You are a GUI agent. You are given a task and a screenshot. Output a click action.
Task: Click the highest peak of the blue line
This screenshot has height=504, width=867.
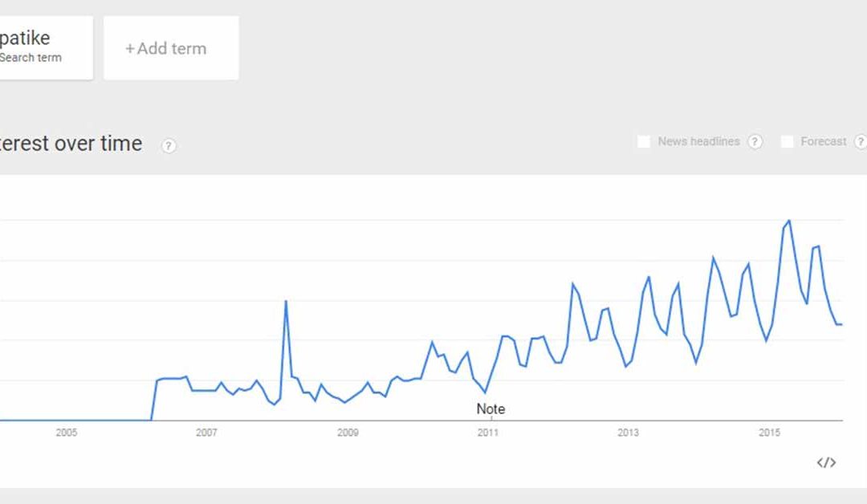(789, 221)
